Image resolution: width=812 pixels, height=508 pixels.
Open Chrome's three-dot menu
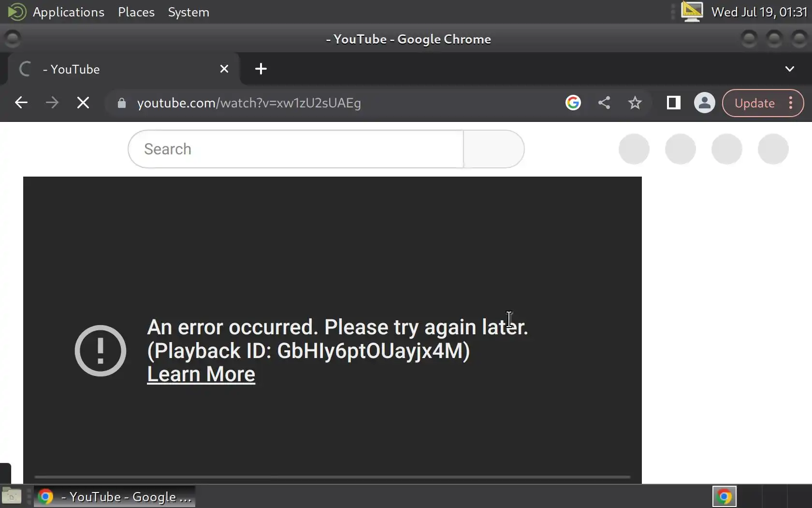[791, 103]
